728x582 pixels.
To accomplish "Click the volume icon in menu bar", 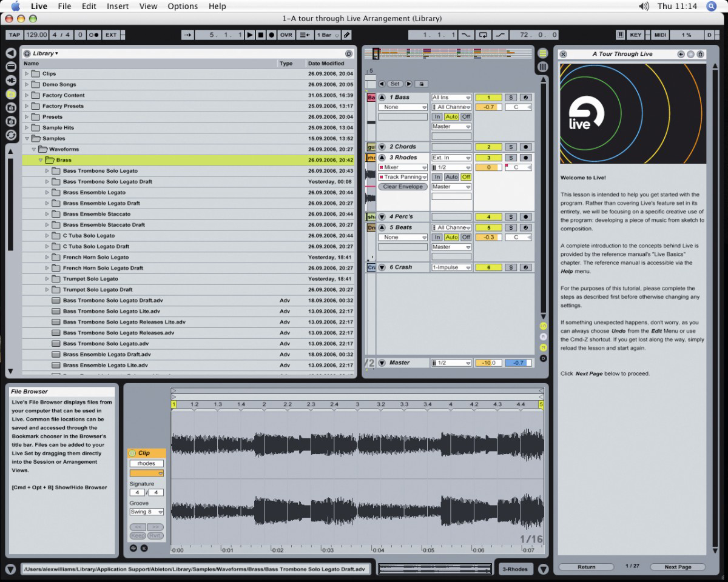I will pos(644,6).
